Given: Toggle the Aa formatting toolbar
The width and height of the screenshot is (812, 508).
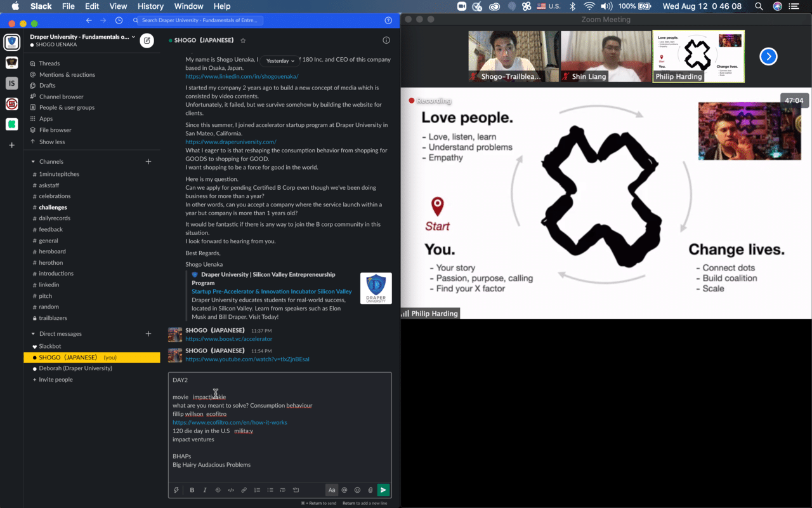Looking at the screenshot, I should click(x=331, y=490).
